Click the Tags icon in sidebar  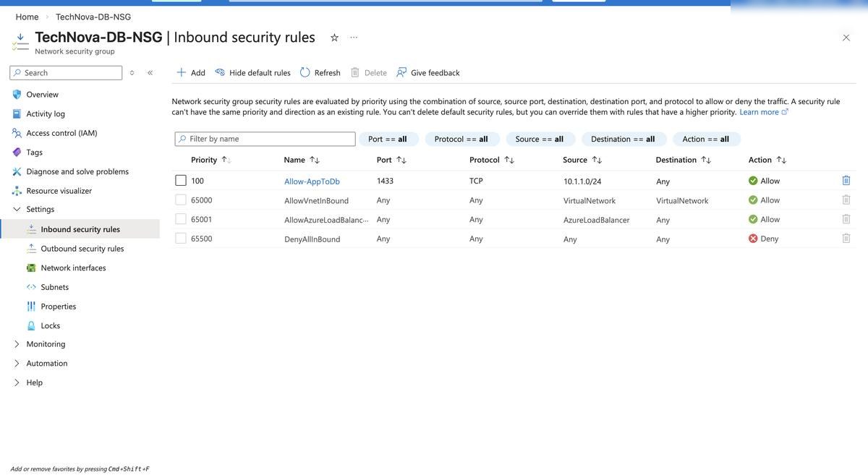point(17,153)
